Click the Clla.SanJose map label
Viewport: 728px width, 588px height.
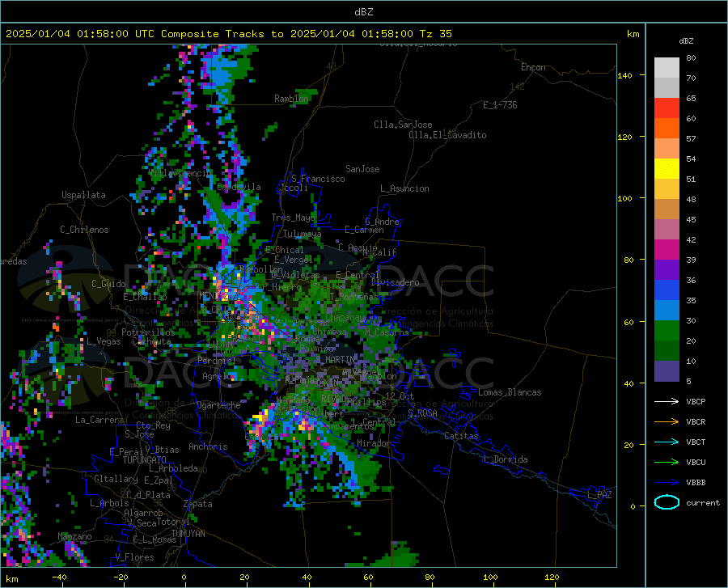[403, 125]
